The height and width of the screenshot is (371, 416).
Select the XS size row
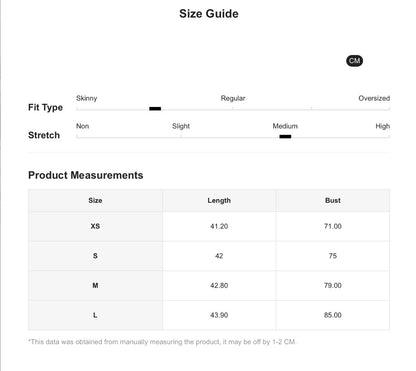pyautogui.click(x=209, y=226)
